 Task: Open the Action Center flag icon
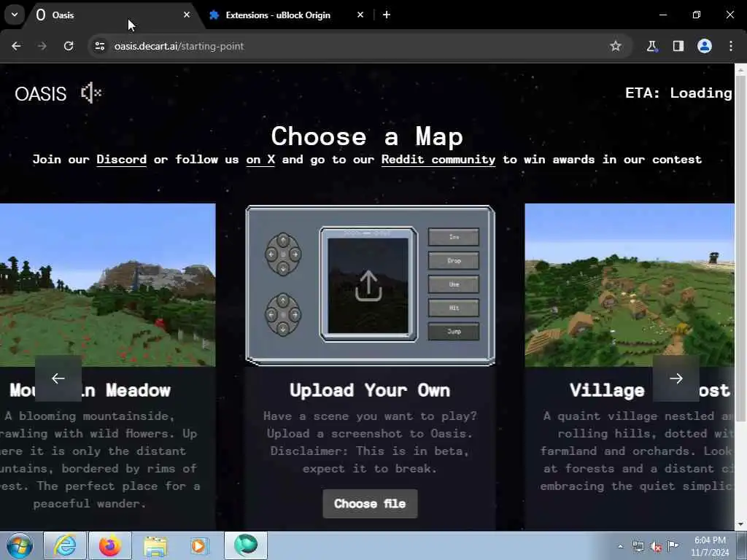[x=673, y=545]
